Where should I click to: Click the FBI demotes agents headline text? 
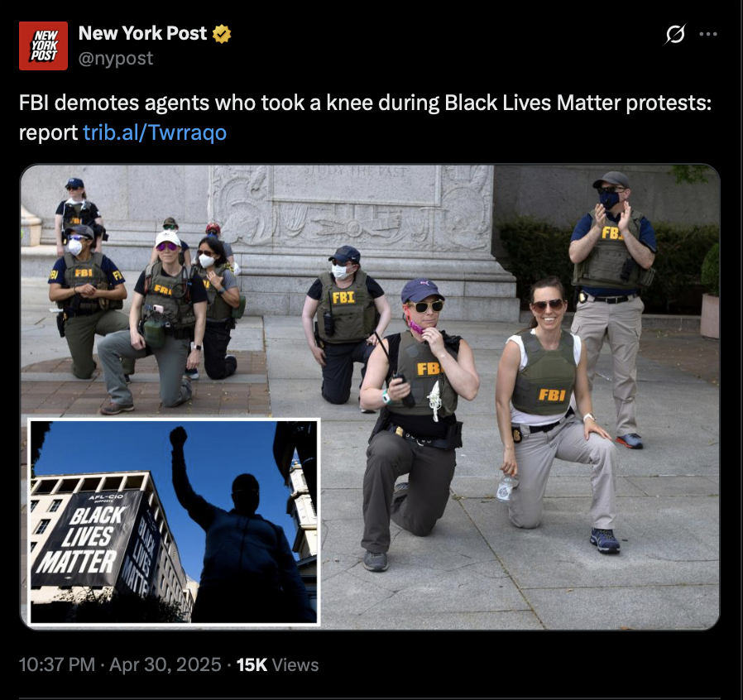click(x=365, y=103)
